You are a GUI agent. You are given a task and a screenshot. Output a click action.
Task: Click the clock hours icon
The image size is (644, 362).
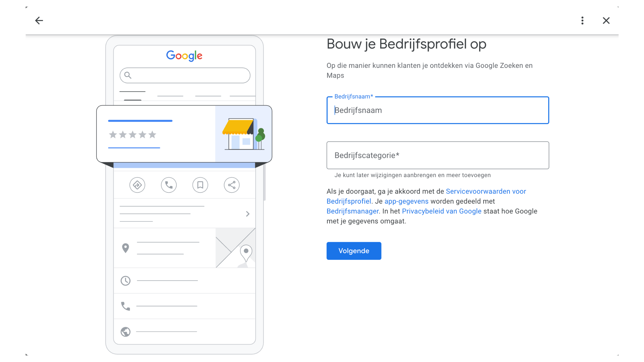126,281
